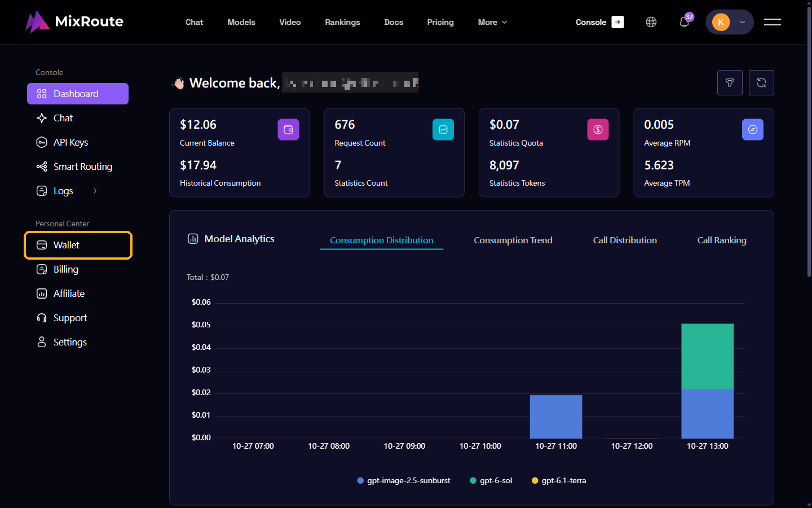Click the MixRoute logo icon
This screenshot has width=812, height=508.
tap(37, 22)
